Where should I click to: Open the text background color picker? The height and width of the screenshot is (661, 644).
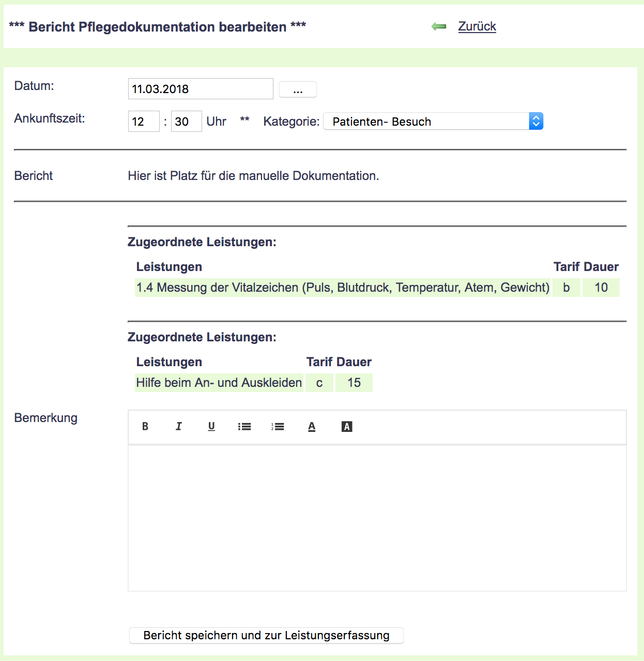tap(347, 427)
